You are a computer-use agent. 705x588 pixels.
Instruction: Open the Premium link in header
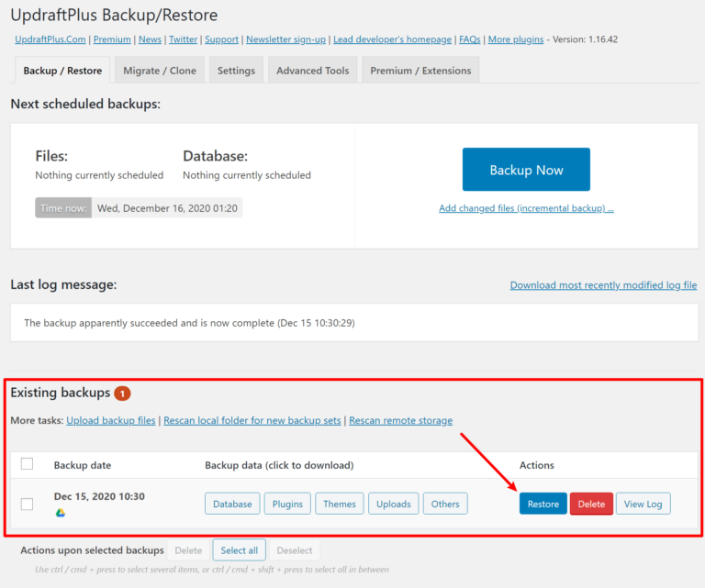coord(112,39)
